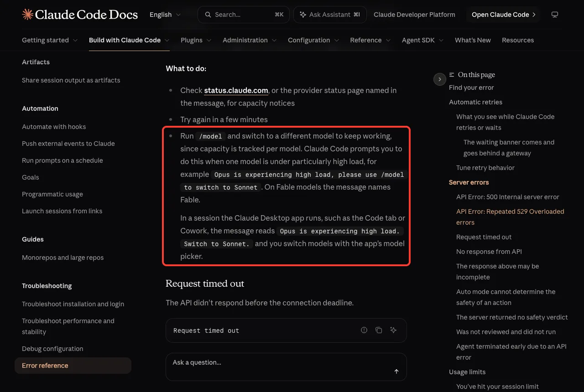Click the report icon in Request timed out box
The width and height of the screenshot is (584, 392).
[364, 330]
